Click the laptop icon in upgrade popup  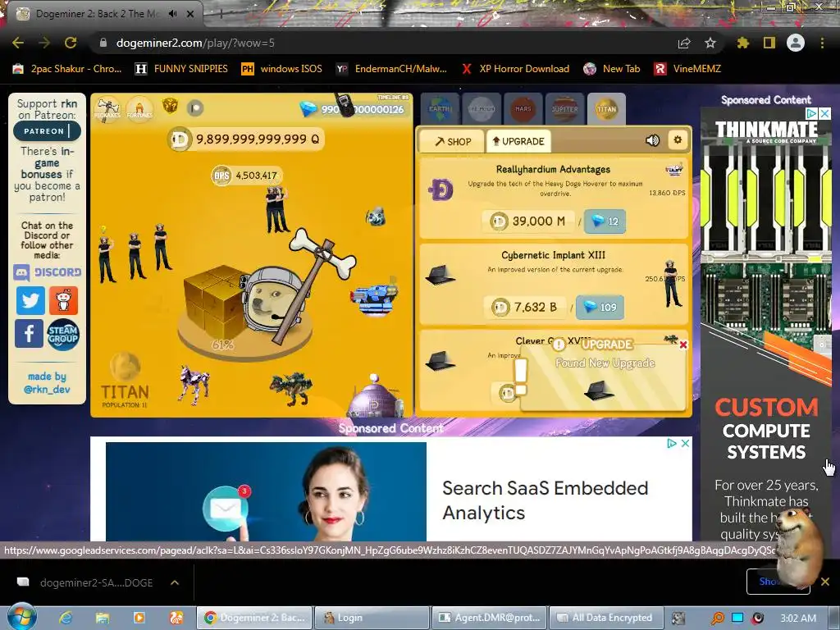pos(599,390)
